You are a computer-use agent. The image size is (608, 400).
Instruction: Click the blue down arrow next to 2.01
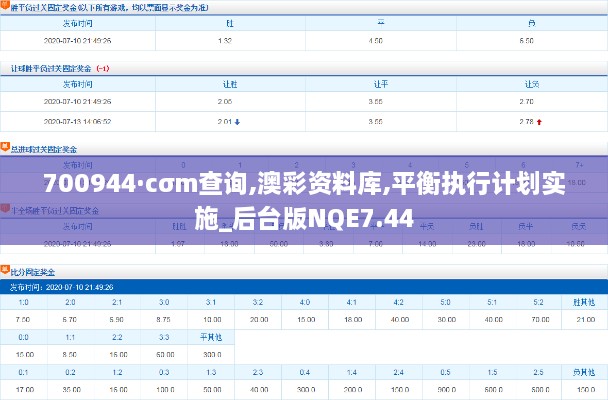237,122
